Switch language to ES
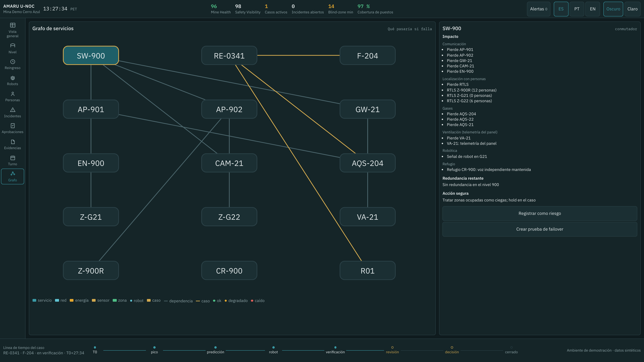The width and height of the screenshot is (644, 362). point(561,9)
